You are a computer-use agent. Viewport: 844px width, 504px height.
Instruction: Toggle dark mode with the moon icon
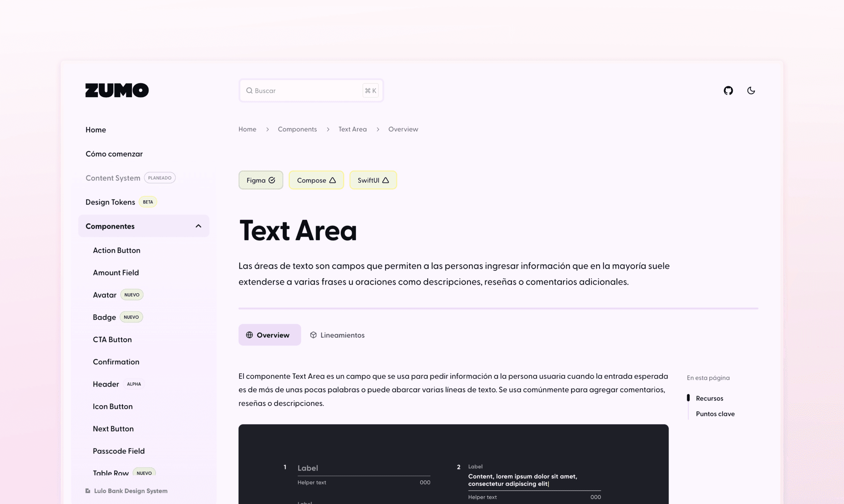[751, 90]
